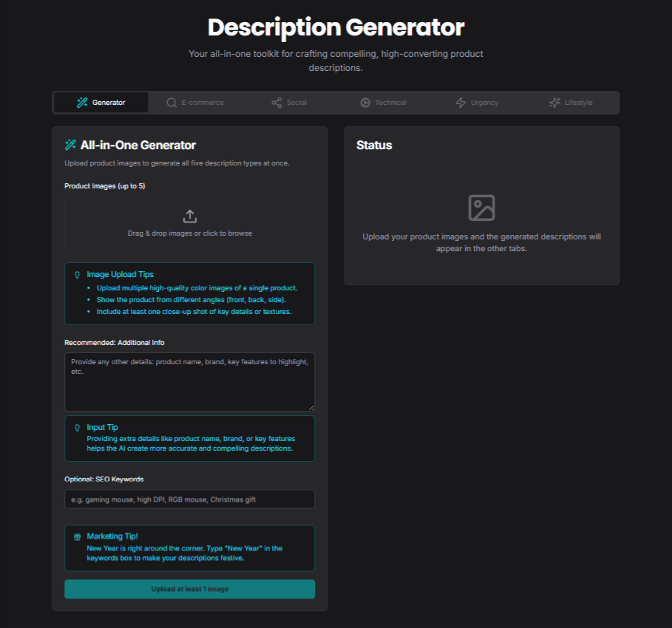This screenshot has width=672, height=628.
Task: Click the drag and drop browse area
Action: tap(189, 223)
